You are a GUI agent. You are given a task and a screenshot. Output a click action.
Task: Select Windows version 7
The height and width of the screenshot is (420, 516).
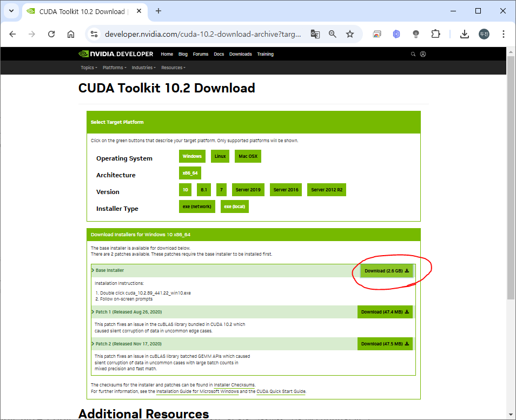(221, 190)
